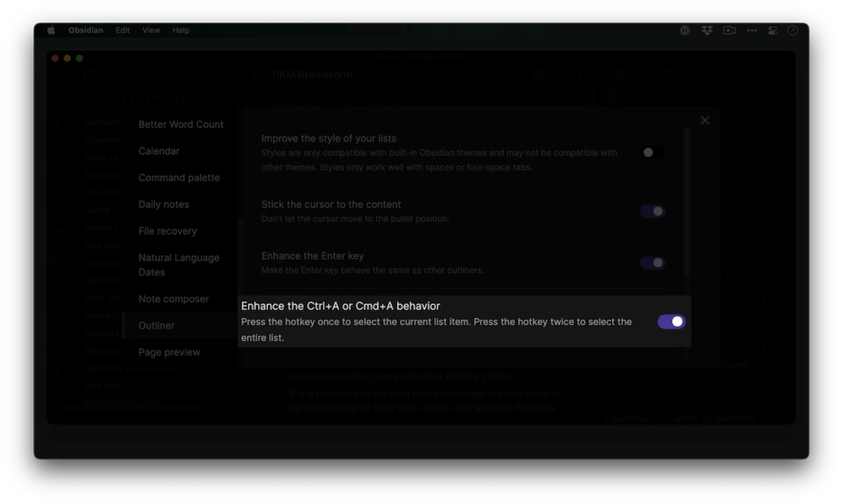
Task: Open the Edit menu
Action: pos(122,30)
